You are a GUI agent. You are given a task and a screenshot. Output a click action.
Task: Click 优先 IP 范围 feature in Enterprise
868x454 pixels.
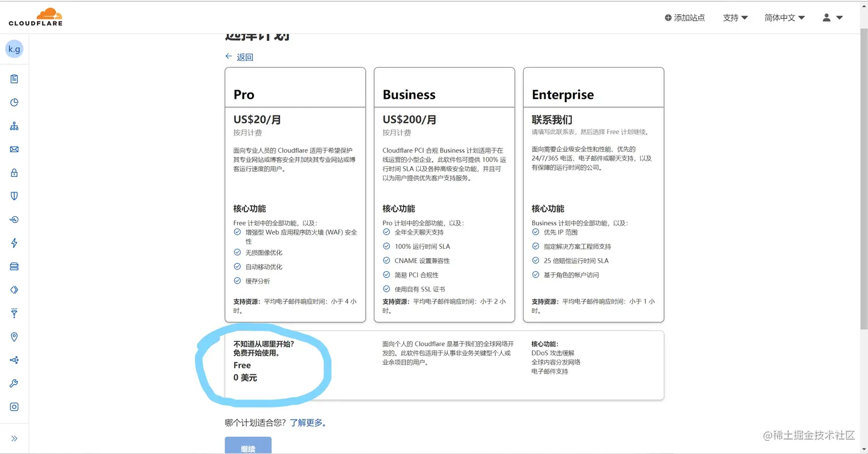point(560,232)
